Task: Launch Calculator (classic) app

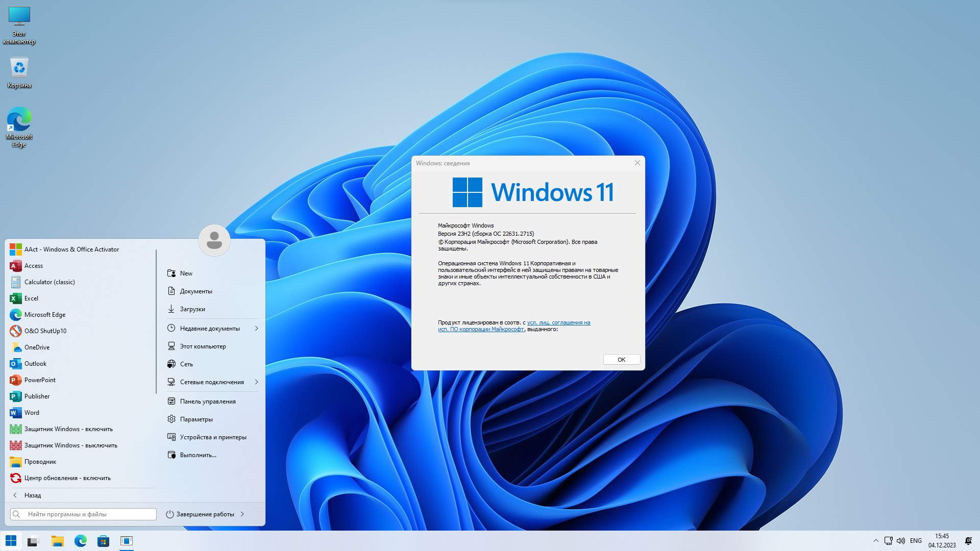Action: (49, 282)
